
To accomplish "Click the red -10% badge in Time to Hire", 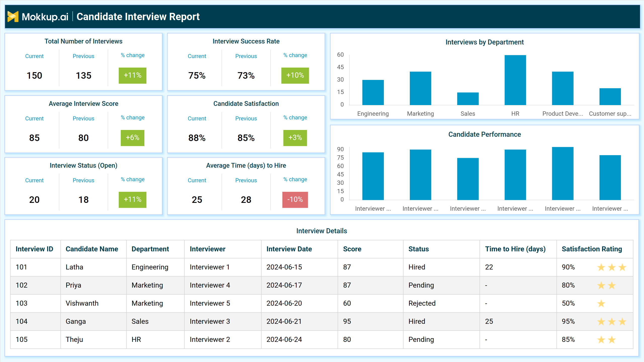I will [x=295, y=200].
